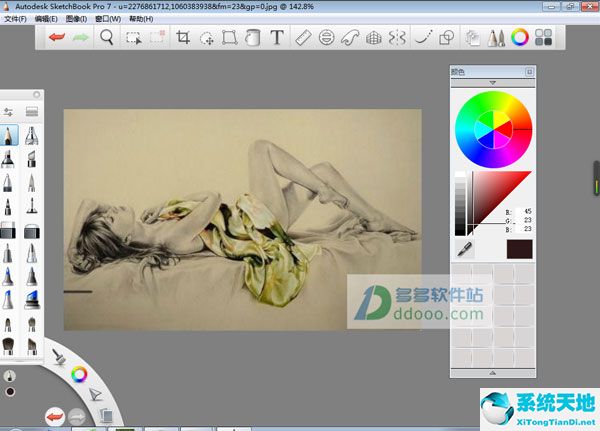Open the brush library icon in brush palette
The height and width of the screenshot is (431, 600).
pyautogui.click(x=32, y=111)
